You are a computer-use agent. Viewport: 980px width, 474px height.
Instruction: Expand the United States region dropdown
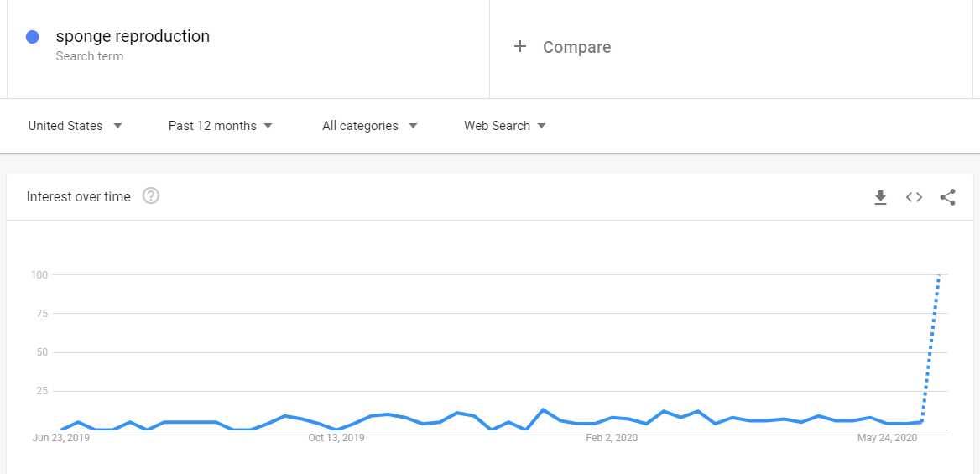pos(75,126)
